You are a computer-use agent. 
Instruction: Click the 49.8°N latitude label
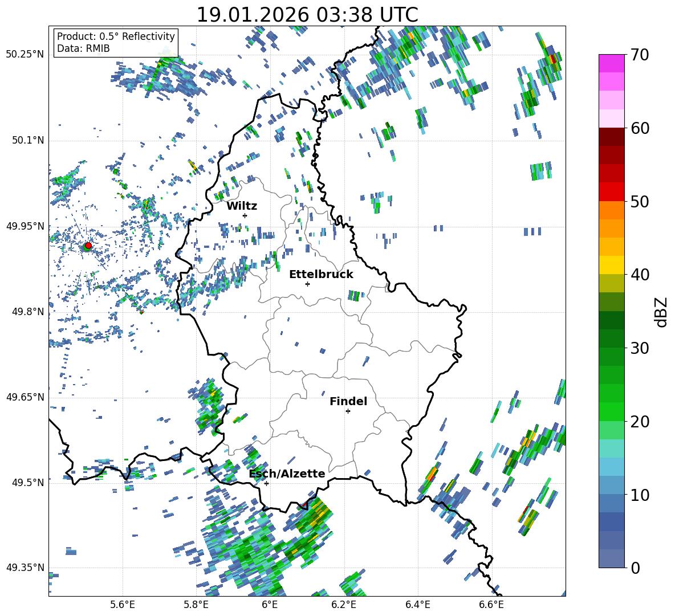click(28, 312)
